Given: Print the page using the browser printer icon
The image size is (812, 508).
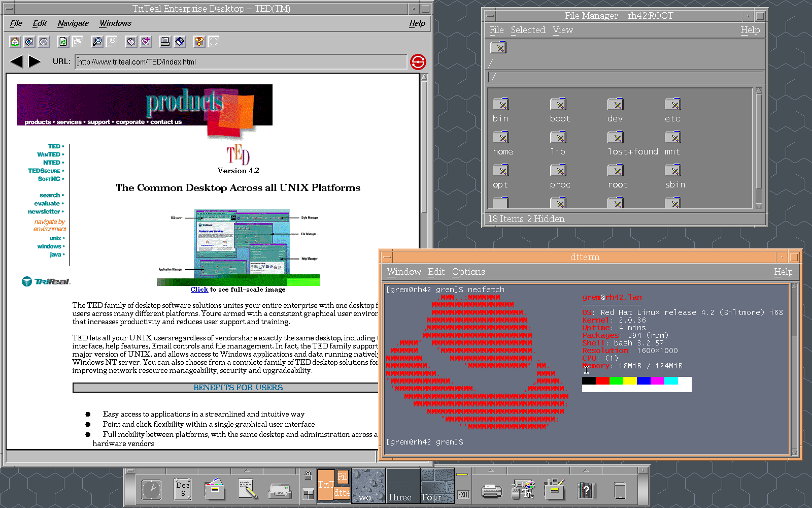Looking at the screenshot, I should click(x=165, y=42).
